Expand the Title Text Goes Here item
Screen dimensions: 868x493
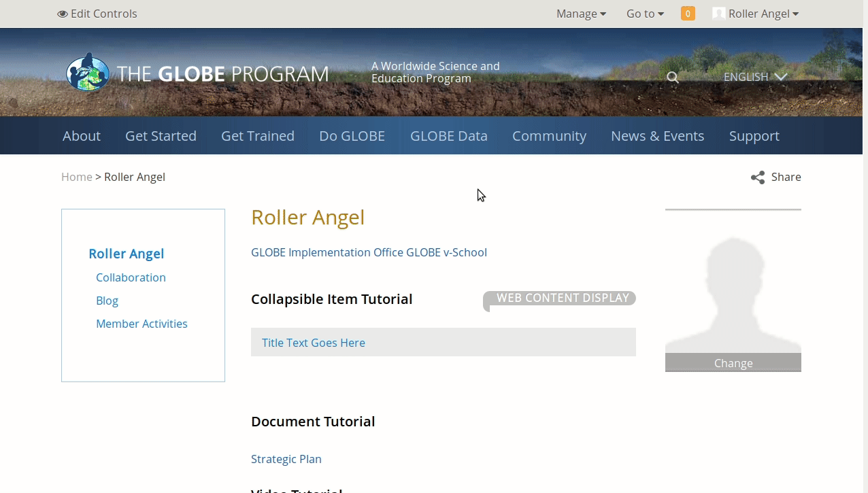444,342
